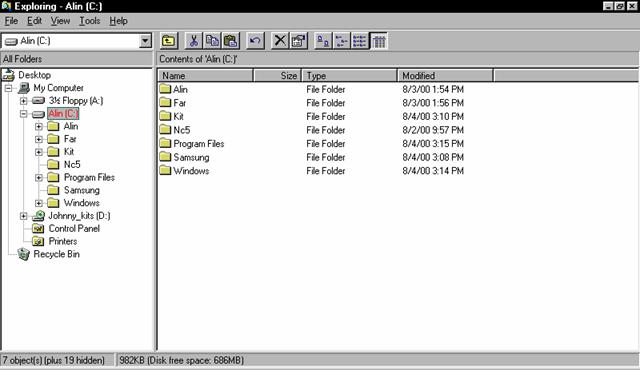This screenshot has width=640, height=370.
Task: Select Johnny_kits (D:) in the tree
Action: pos(79,216)
